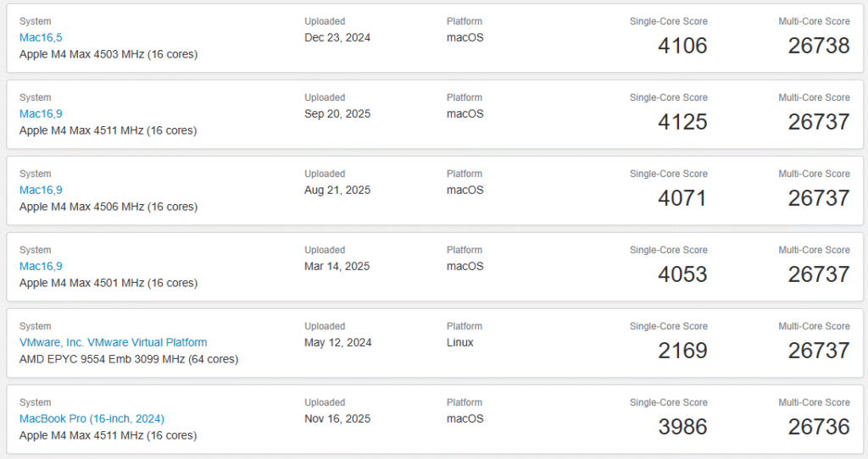Click the multi-core score 26738
Viewport: 868px width, 459px height.
point(818,46)
